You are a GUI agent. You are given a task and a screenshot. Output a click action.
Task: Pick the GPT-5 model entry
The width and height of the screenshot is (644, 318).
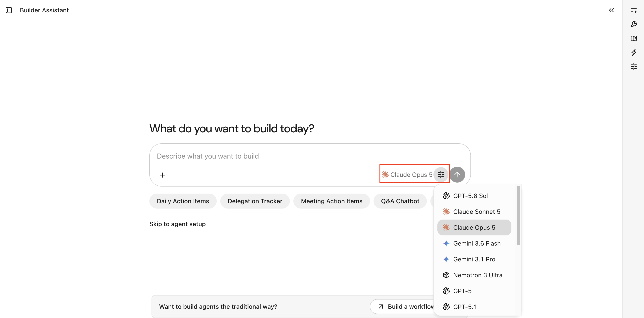(474, 291)
